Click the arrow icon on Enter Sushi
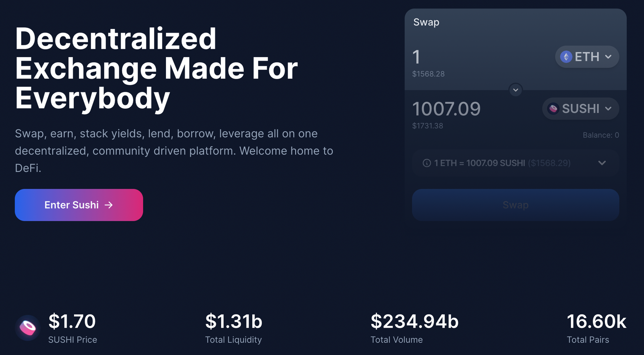The image size is (644, 355). point(109,205)
